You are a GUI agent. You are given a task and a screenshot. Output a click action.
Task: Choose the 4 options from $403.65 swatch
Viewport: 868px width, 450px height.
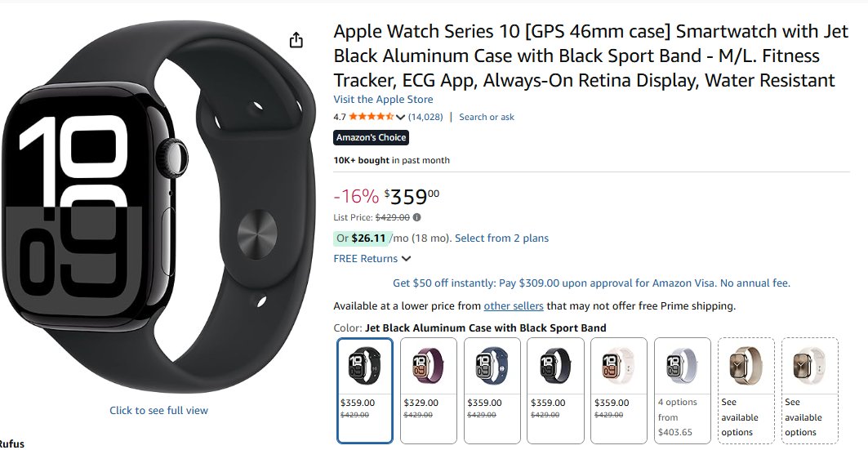coord(682,390)
